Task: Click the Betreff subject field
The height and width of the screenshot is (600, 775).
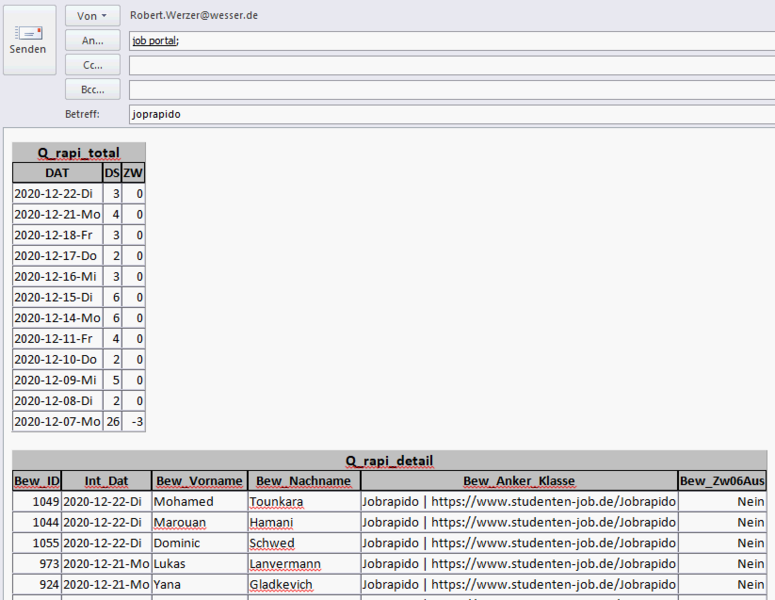Action: point(450,114)
